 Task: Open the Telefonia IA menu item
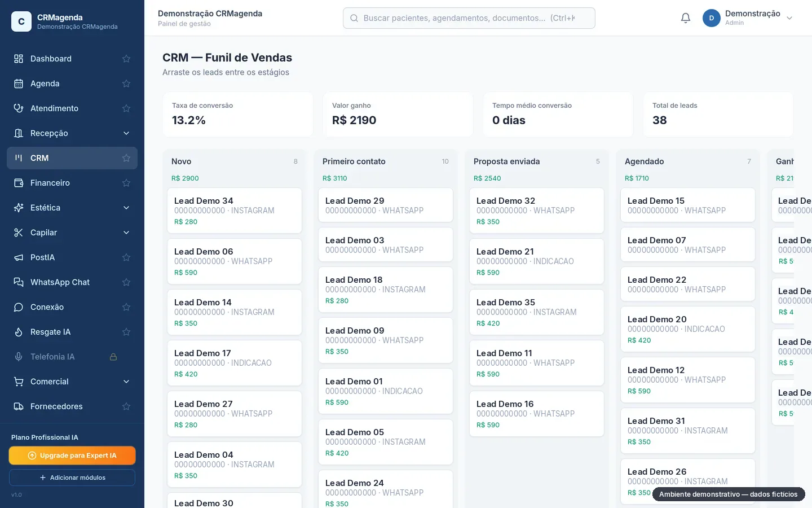pyautogui.click(x=72, y=357)
